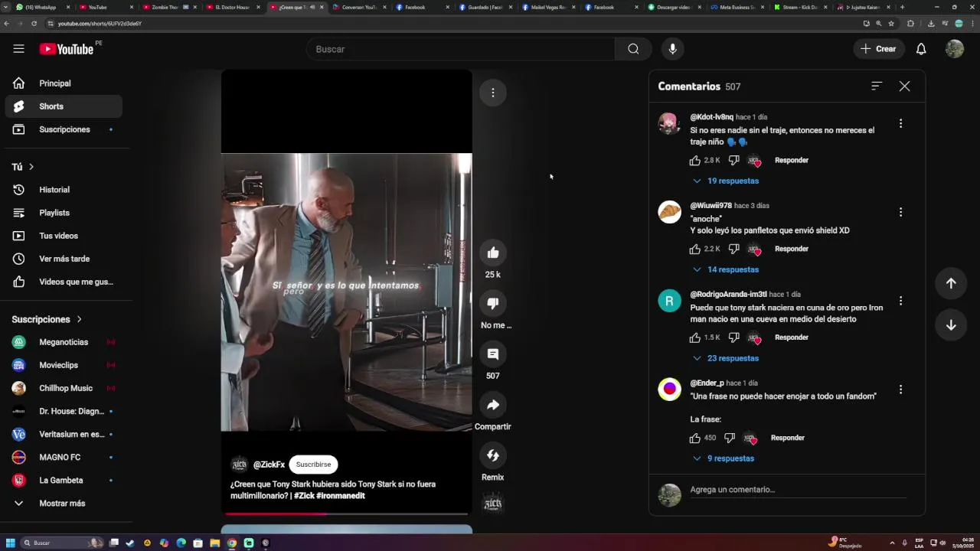980x551 pixels.
Task: Open options menu for @Ender_p comment
Action: 900,390
